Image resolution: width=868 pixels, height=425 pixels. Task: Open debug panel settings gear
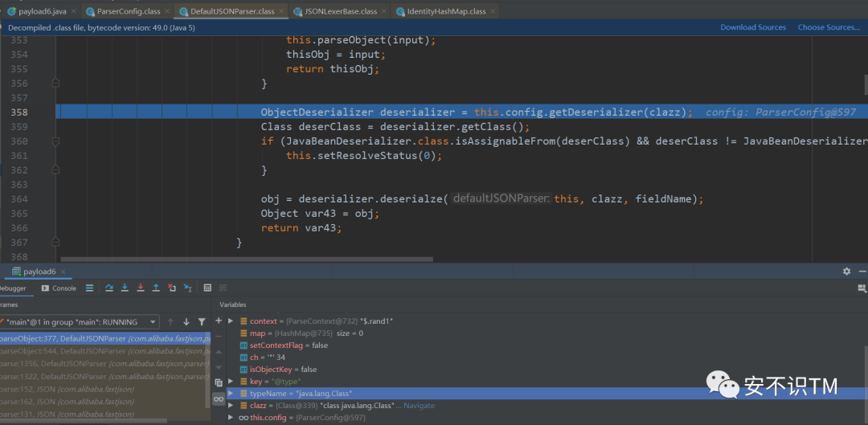tap(846, 272)
